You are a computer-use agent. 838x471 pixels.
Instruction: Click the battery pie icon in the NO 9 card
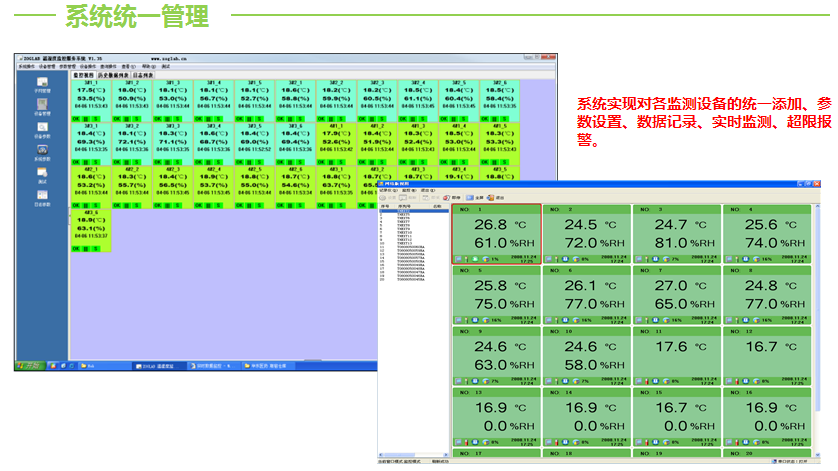[x=486, y=382]
